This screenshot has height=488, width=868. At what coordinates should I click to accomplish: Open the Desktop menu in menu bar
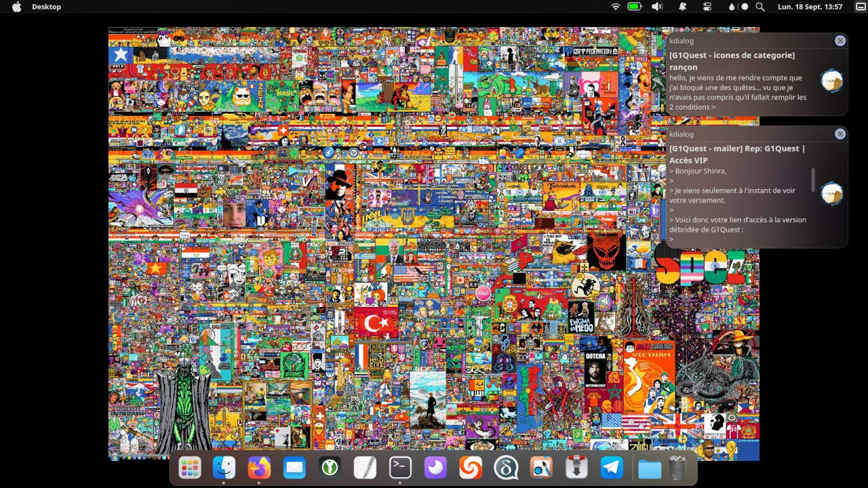click(46, 7)
